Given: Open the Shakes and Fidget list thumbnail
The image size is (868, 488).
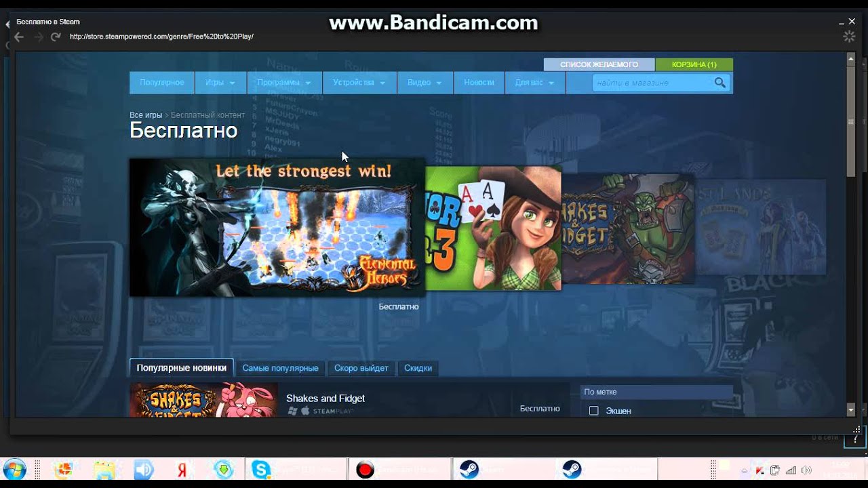Looking at the screenshot, I should tap(203, 401).
